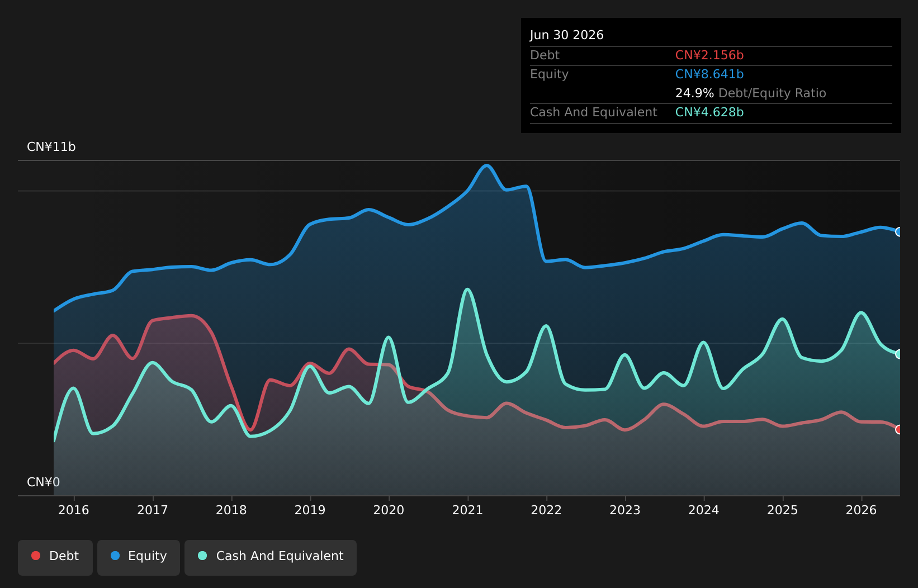The width and height of the screenshot is (918, 588).
Task: Toggle the Cash And Equivalent legend button
Action: point(271,557)
